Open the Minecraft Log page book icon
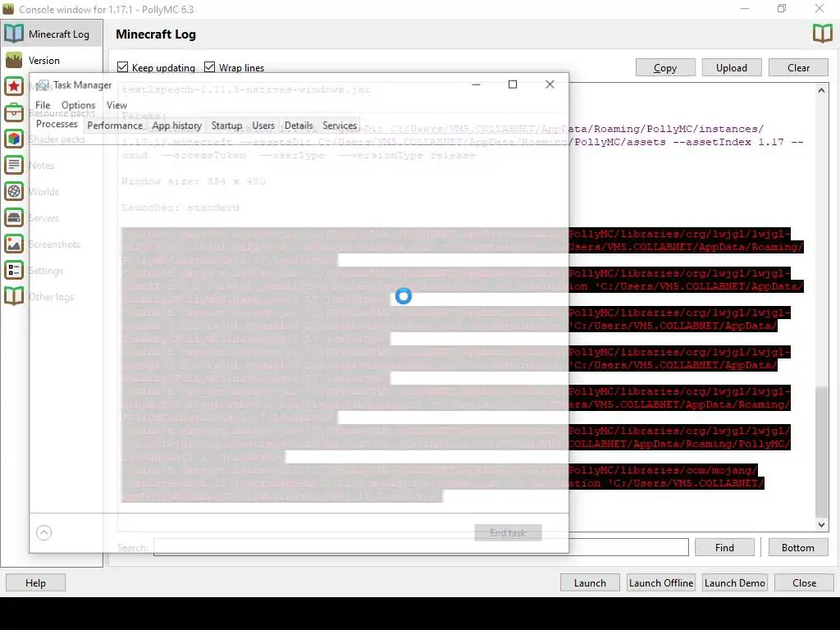 14,34
